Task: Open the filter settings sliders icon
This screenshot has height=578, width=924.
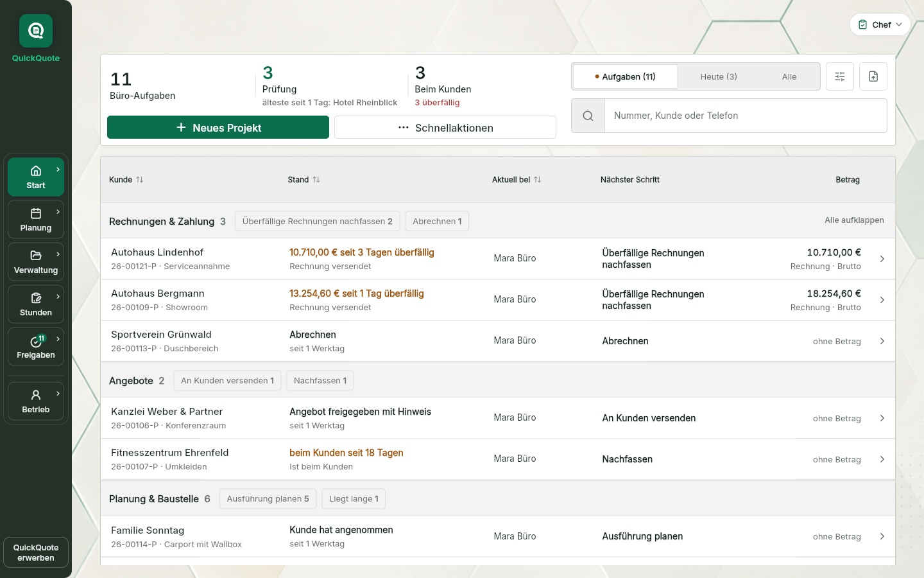Action: click(x=840, y=76)
